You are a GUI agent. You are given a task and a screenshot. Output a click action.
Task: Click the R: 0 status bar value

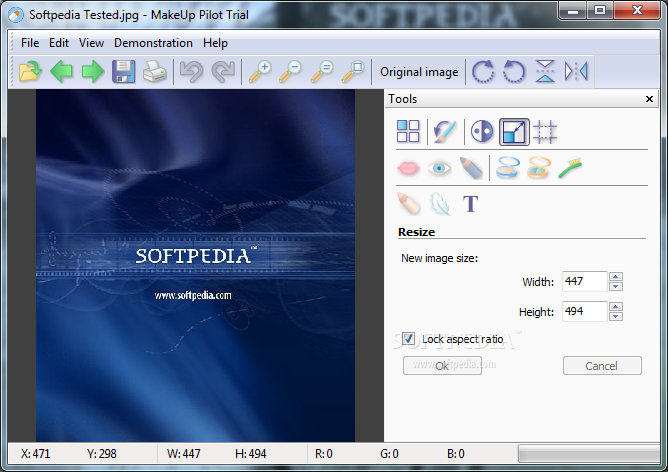tap(324, 454)
